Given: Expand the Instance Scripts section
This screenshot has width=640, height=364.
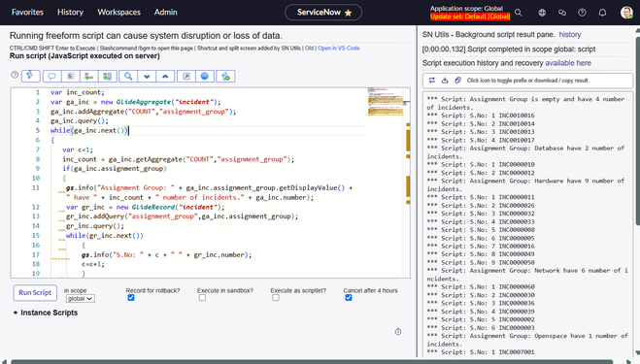Looking at the screenshot, I should (x=46, y=313).
